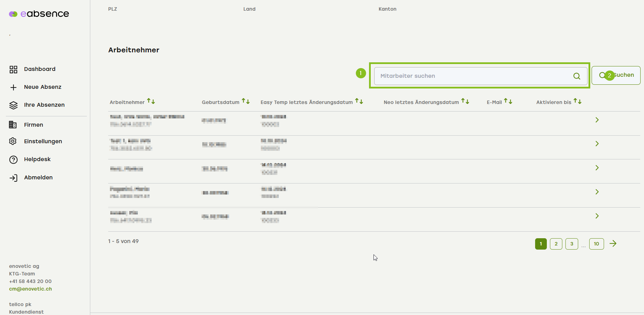Screen dimensions: 644x315
Task: Toggle sorting on E-Mail column
Action: tap(508, 101)
